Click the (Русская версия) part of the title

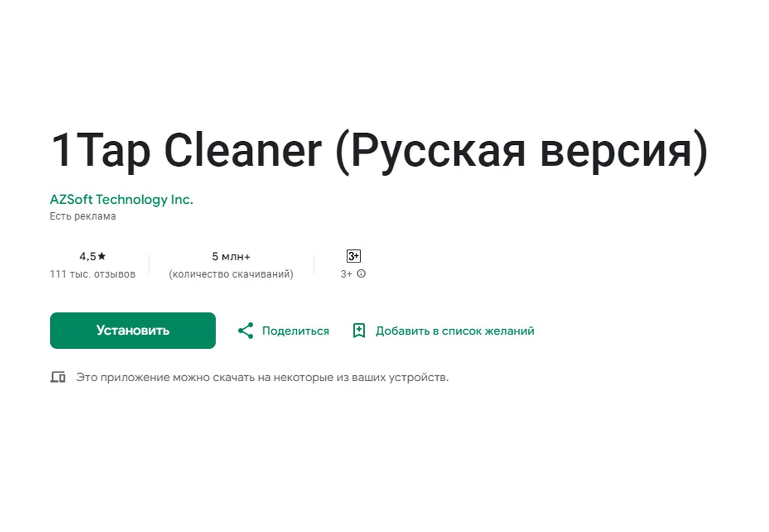point(522,151)
